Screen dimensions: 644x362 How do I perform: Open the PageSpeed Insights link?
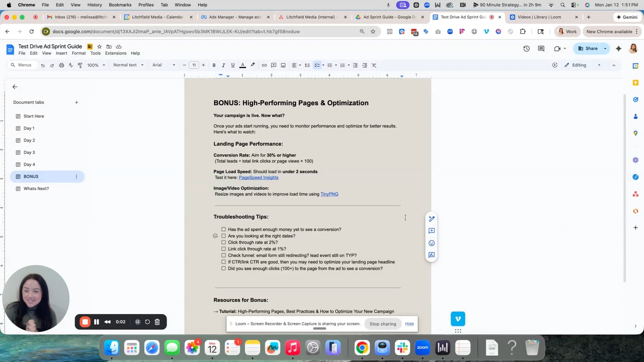(x=259, y=178)
